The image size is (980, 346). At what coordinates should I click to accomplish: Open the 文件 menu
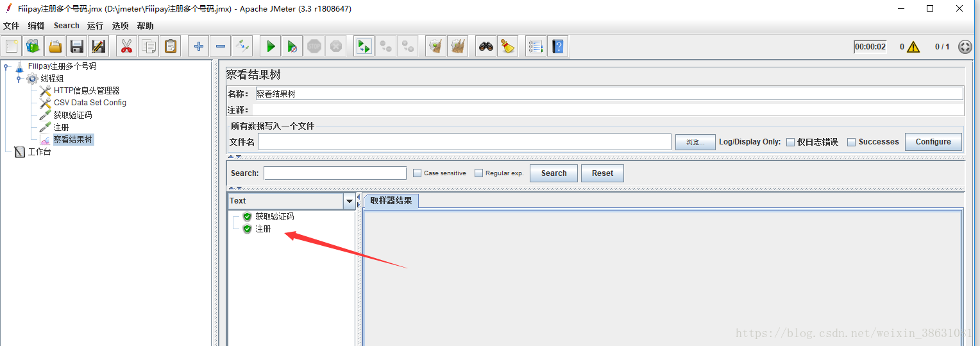coord(12,26)
